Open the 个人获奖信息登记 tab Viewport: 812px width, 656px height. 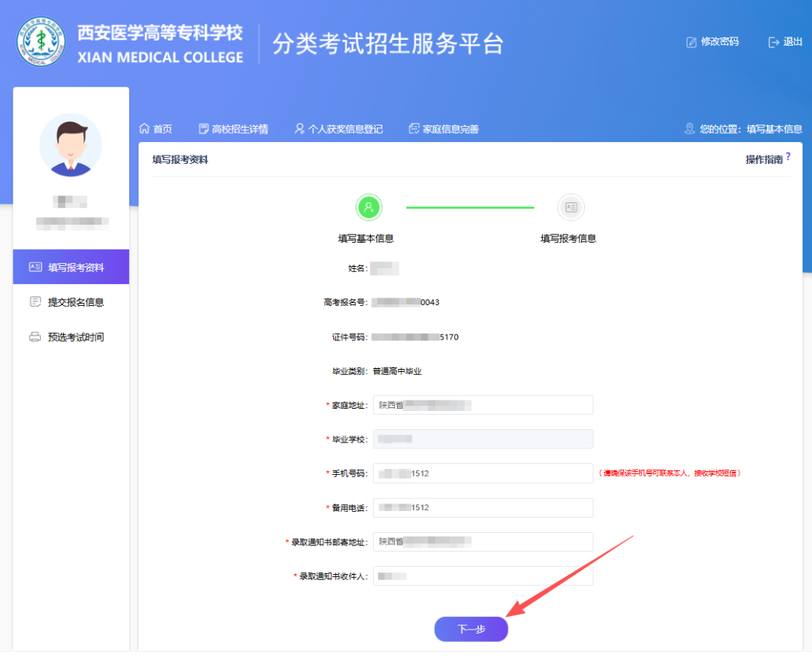click(338, 129)
